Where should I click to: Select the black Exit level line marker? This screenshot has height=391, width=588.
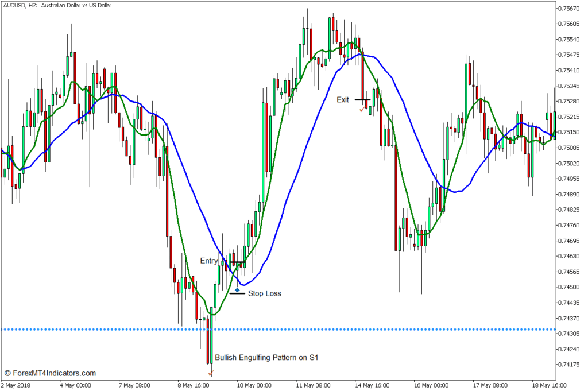pos(362,100)
